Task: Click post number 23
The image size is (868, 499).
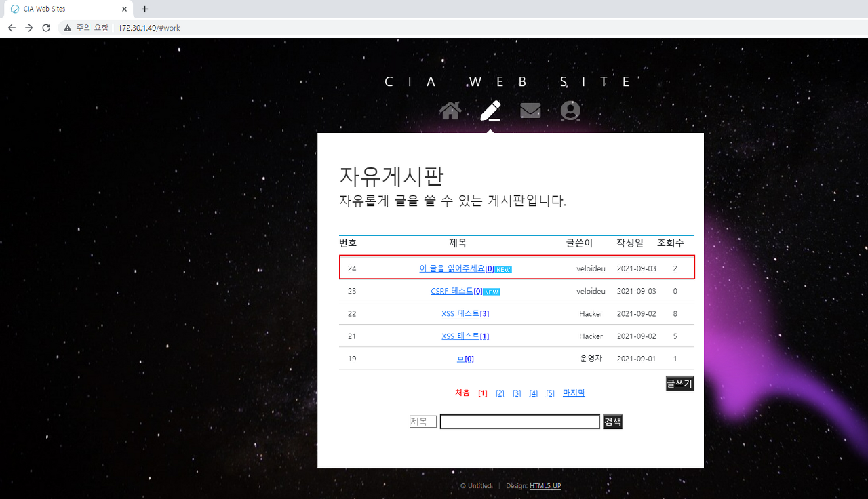Action: coord(352,291)
